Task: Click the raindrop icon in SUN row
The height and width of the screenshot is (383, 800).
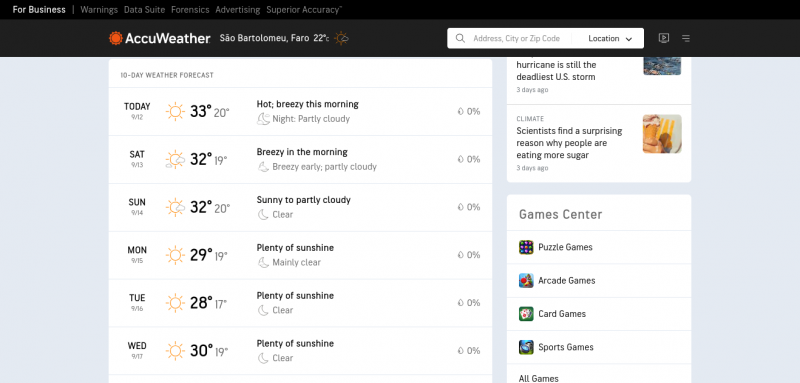Action: tap(460, 207)
